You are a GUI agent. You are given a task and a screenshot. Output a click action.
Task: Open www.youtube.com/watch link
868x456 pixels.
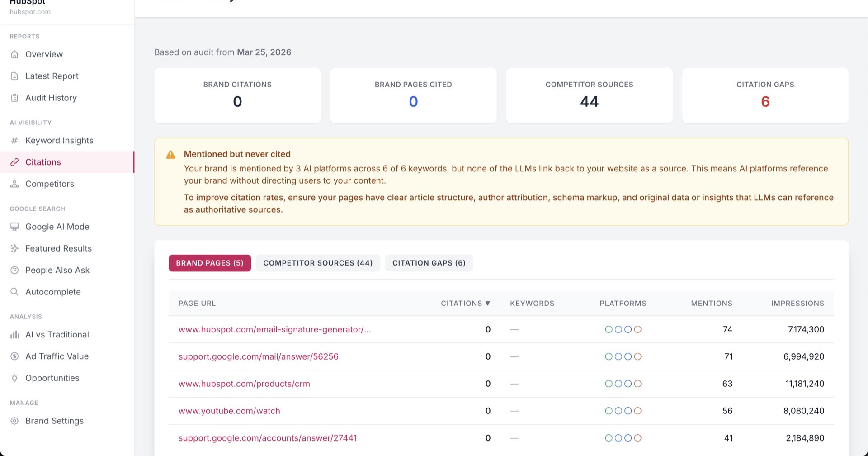[229, 411]
